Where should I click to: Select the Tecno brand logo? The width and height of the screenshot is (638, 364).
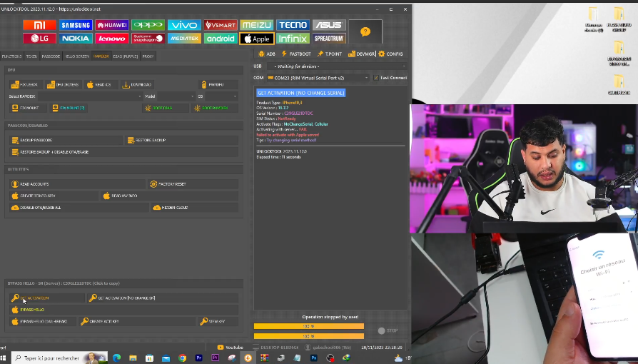click(x=293, y=25)
